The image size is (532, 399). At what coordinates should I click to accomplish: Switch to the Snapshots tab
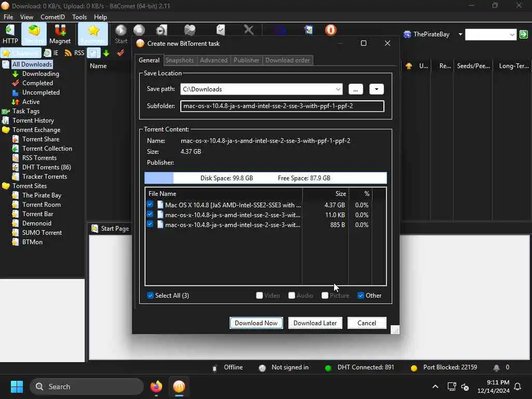179,60
